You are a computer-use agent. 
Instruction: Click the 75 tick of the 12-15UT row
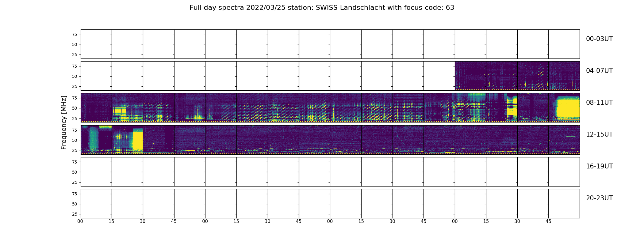click(x=75, y=130)
